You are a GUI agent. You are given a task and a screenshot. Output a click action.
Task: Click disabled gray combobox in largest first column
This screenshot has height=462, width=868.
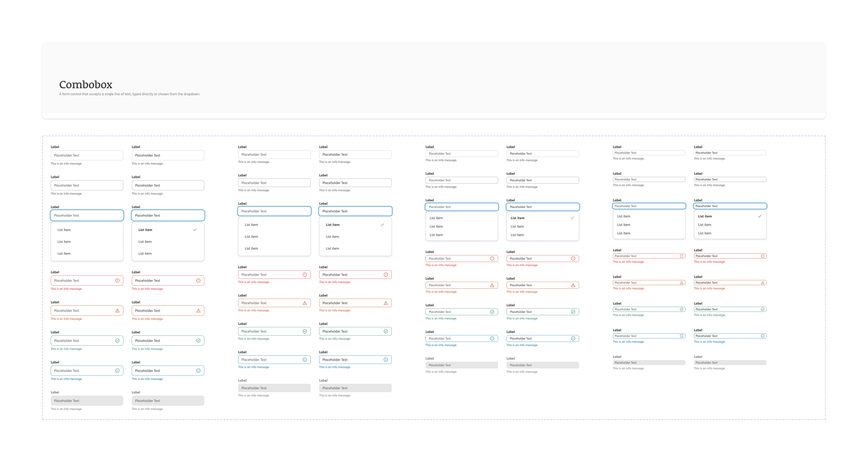coord(87,401)
